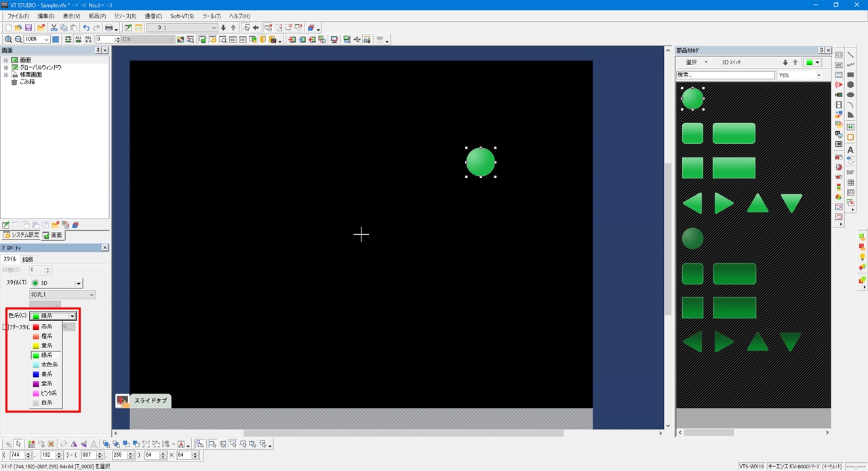This screenshot has height=471, width=868.
Task: Click the Save floppy disk icon
Action: click(x=28, y=28)
